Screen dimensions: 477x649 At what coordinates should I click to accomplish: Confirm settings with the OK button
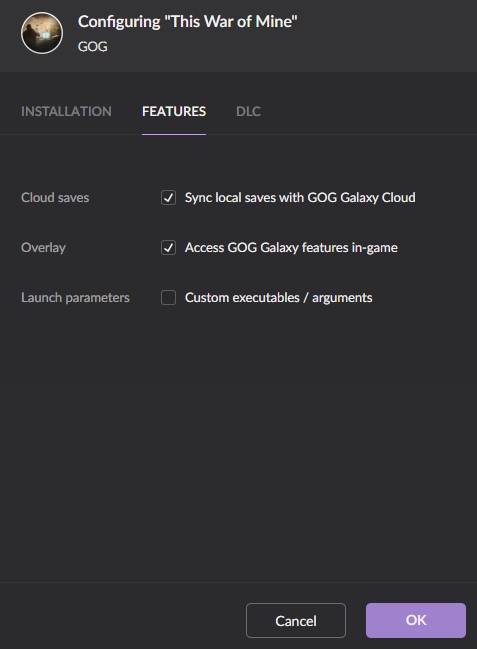pos(416,620)
